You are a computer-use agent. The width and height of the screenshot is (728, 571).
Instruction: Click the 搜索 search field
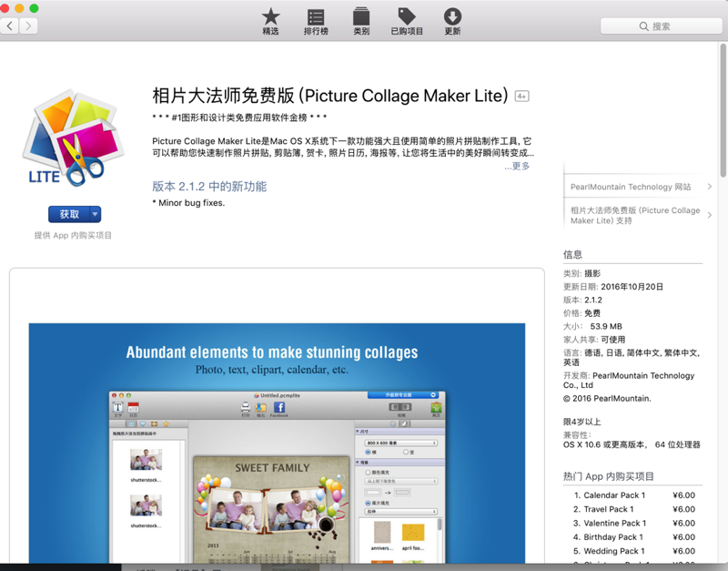point(662,26)
